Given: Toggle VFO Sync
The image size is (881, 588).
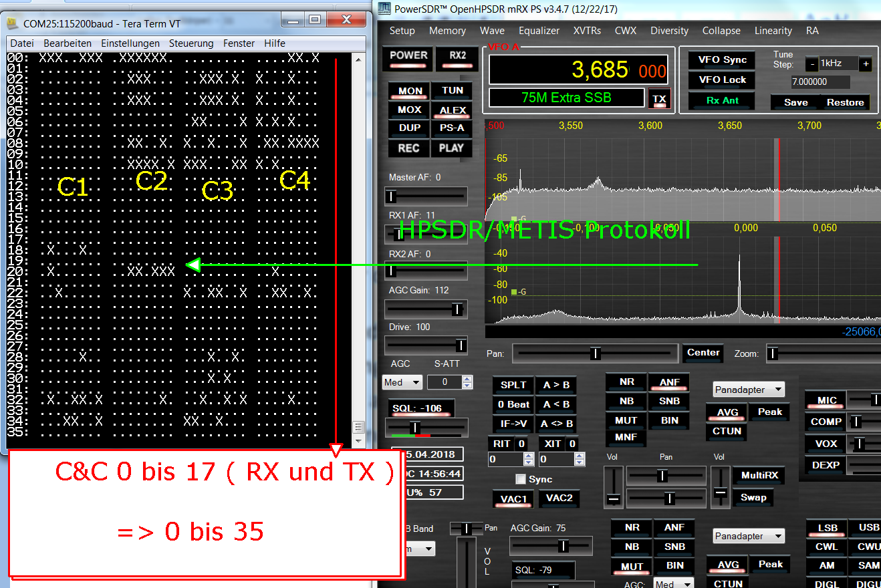Looking at the screenshot, I should pyautogui.click(x=722, y=60).
